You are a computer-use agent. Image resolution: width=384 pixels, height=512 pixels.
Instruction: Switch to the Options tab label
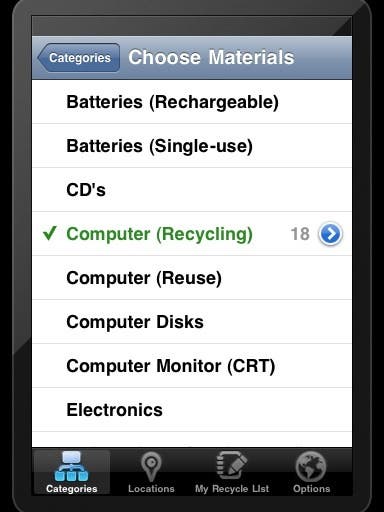point(312,489)
